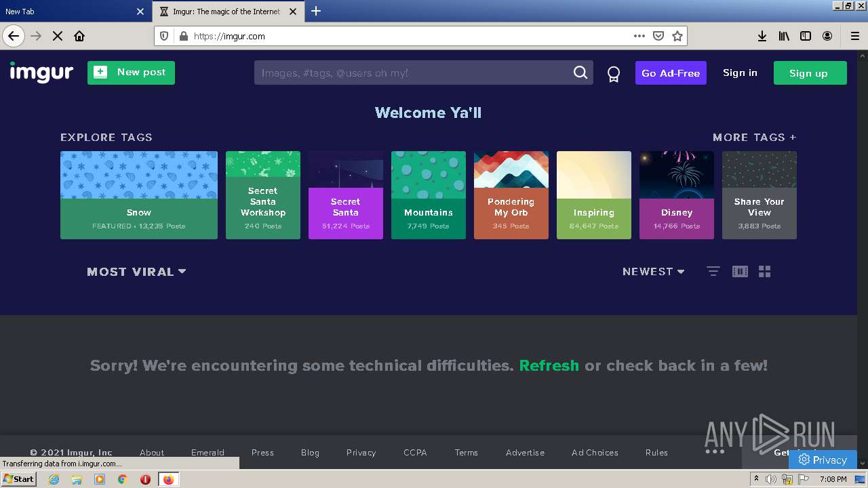Open the Mountains tag card
The width and height of the screenshot is (868, 488).
(429, 195)
